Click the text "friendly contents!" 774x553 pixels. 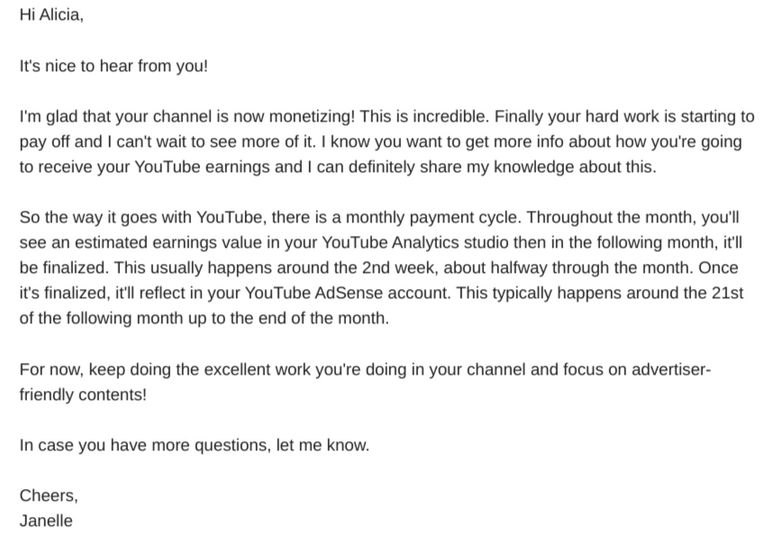click(83, 394)
